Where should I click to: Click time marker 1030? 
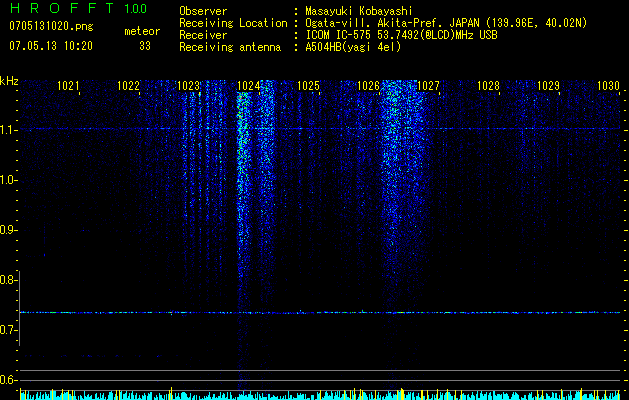tap(608, 86)
